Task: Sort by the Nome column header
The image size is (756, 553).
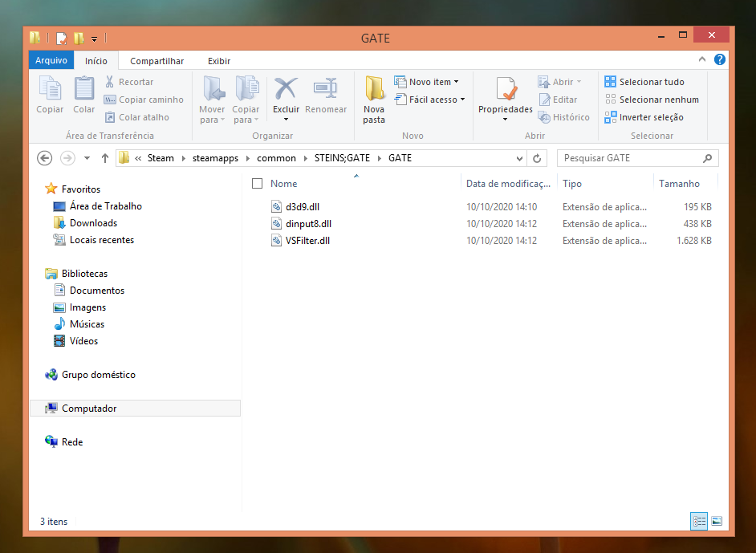Action: click(x=283, y=183)
